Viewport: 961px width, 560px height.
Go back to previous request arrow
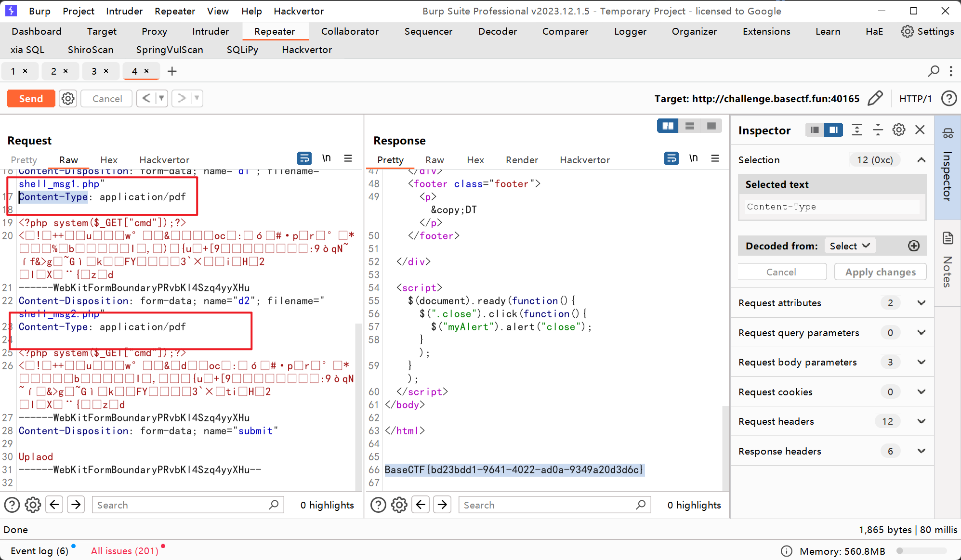(146, 98)
